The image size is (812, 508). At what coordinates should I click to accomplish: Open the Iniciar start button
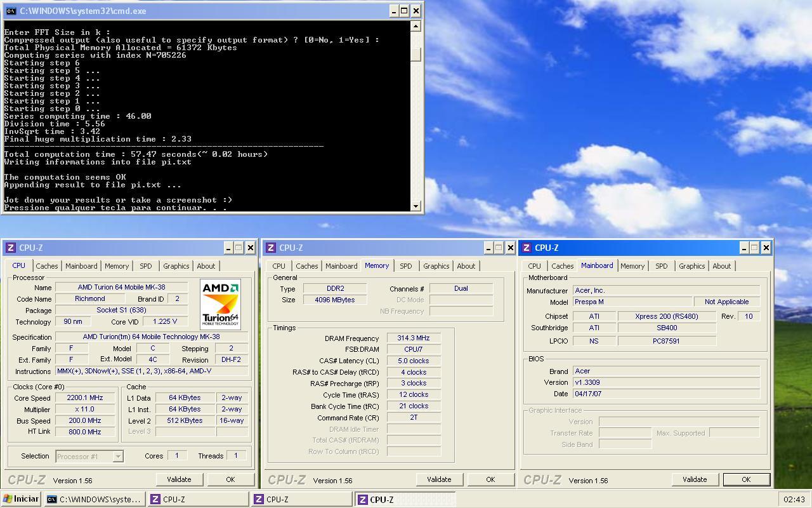(x=21, y=499)
